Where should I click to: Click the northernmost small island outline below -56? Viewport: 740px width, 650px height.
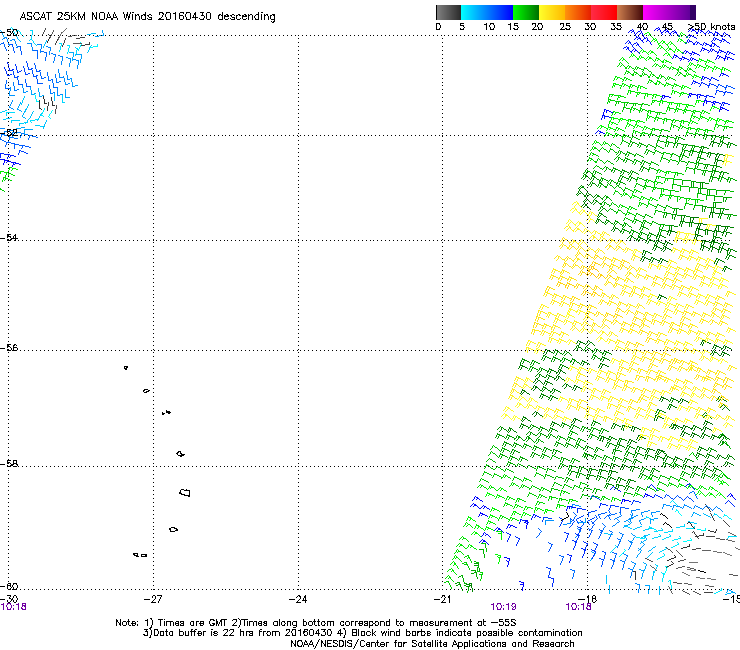[126, 368]
